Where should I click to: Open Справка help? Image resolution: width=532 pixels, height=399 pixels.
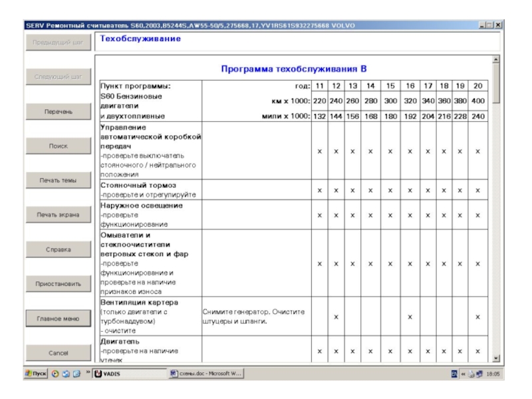pos(59,249)
